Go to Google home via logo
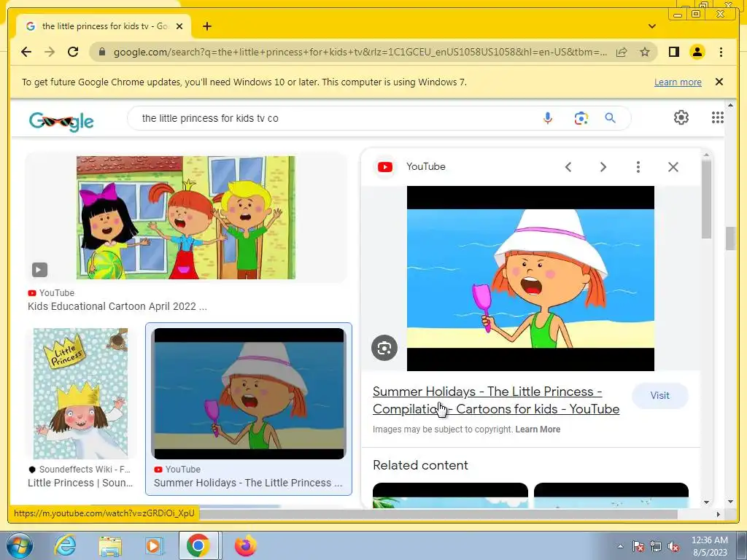Viewport: 747px width, 560px height. tap(61, 122)
